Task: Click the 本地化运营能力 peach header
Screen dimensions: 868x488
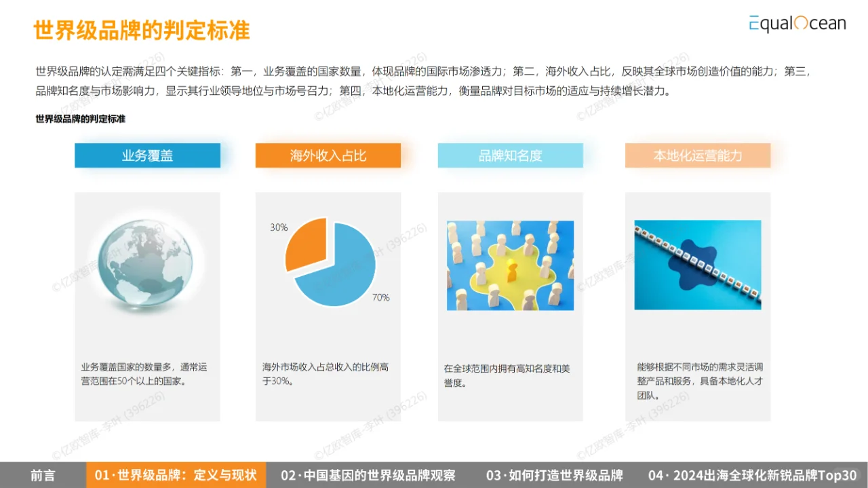Action: 698,155
